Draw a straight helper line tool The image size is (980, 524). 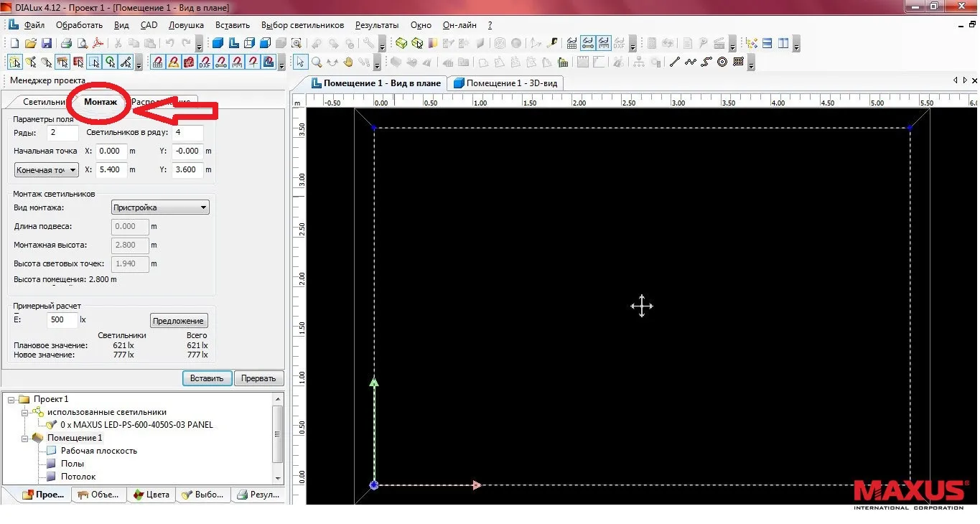[x=674, y=62]
